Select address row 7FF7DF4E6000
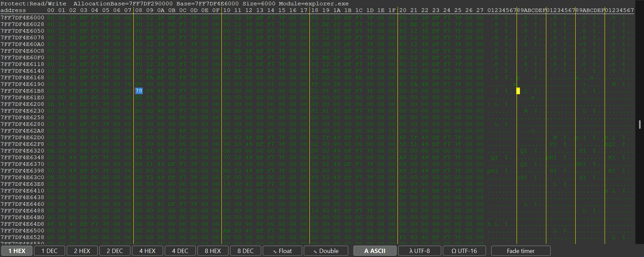Image resolution: width=644 pixels, height=257 pixels. click(22, 17)
